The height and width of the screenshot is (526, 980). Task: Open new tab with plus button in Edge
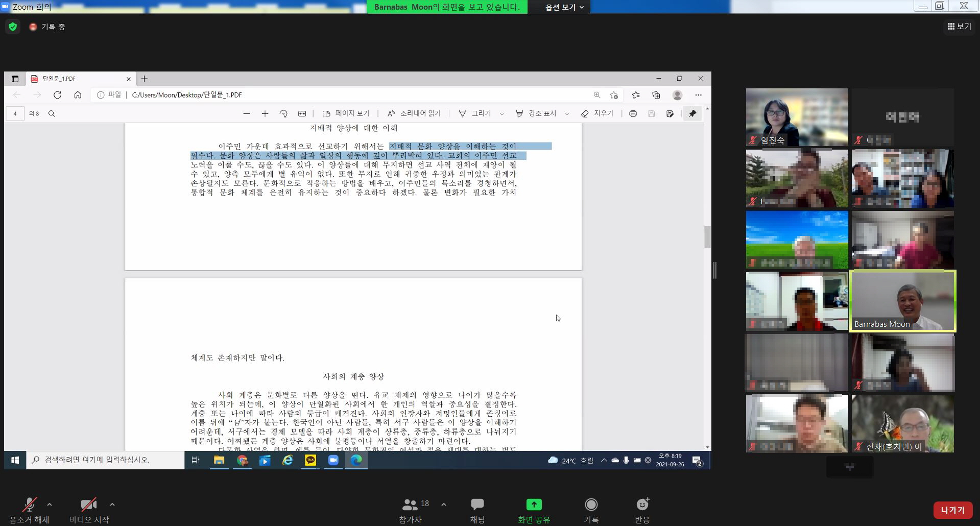145,79
